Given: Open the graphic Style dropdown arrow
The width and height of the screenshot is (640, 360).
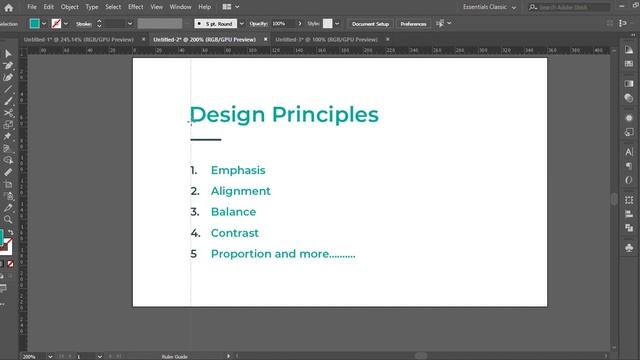Looking at the screenshot, I should tap(337, 24).
